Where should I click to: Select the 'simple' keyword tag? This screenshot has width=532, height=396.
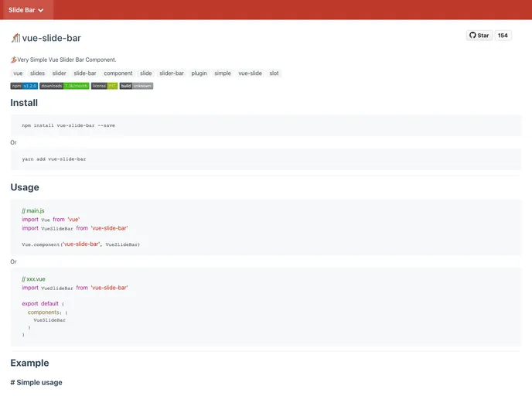coord(223,73)
